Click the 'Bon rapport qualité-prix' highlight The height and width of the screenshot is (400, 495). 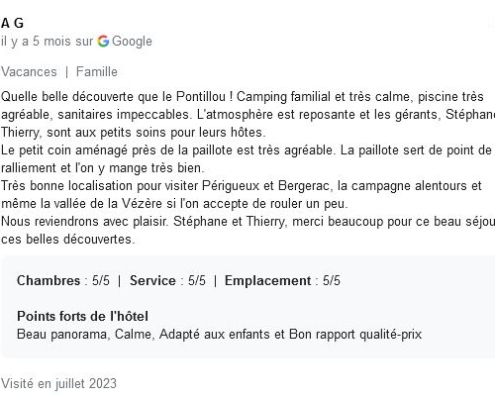click(x=355, y=334)
